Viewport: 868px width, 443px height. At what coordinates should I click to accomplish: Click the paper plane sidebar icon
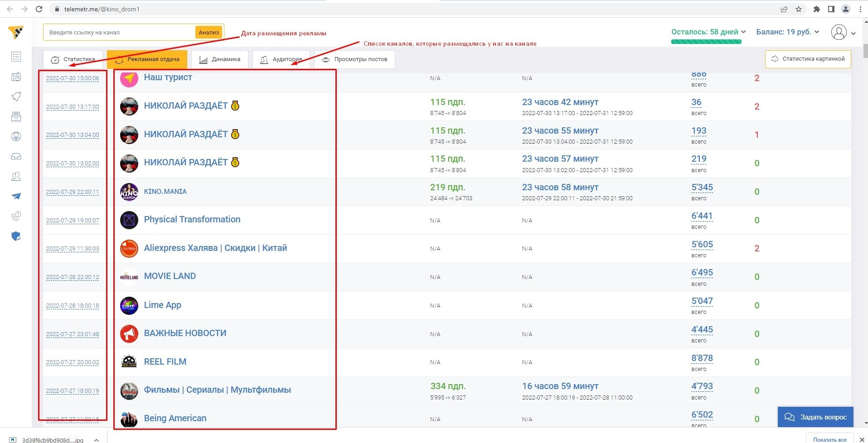(16, 196)
